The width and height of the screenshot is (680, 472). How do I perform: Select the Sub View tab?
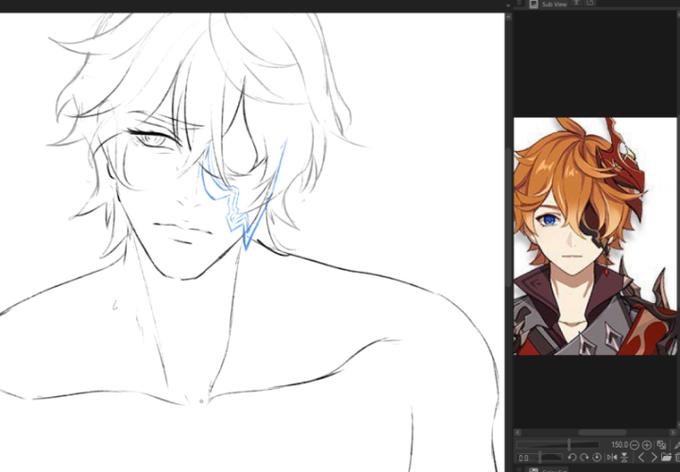[549, 3]
